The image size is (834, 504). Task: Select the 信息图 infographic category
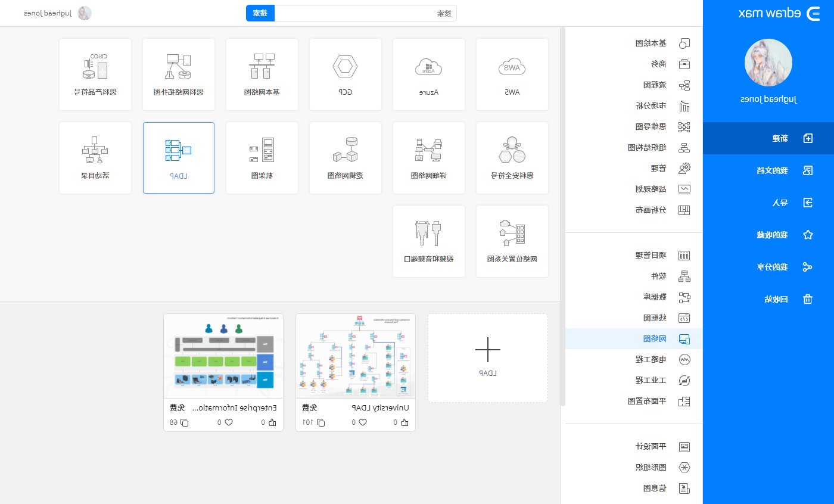coord(634,488)
